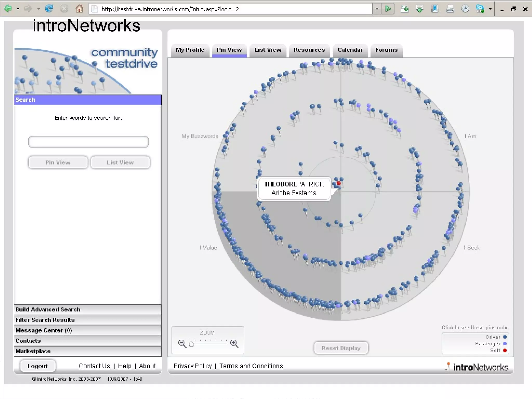This screenshot has width=532, height=399.
Task: Expand the Marketplace panel
Action: coord(88,351)
